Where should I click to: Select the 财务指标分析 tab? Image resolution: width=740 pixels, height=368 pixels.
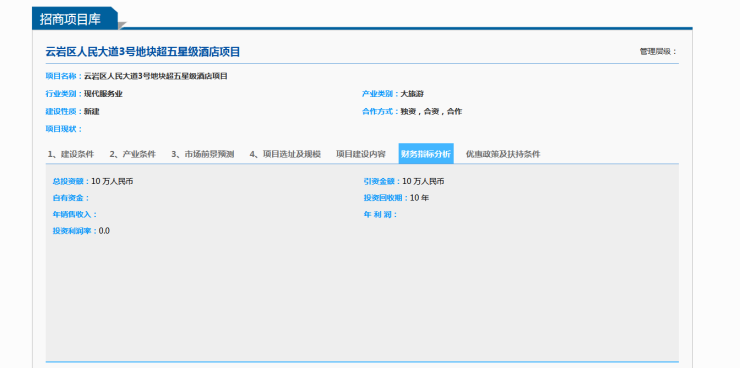426,154
